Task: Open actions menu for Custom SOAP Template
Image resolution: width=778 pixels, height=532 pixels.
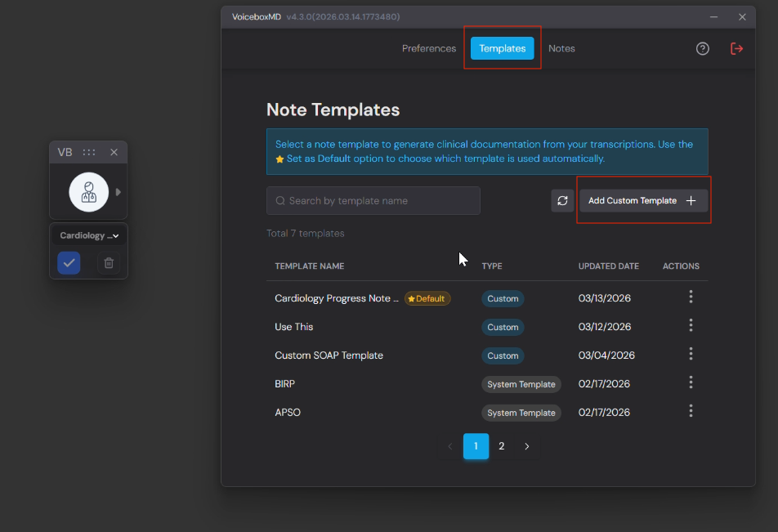Action: click(x=691, y=355)
